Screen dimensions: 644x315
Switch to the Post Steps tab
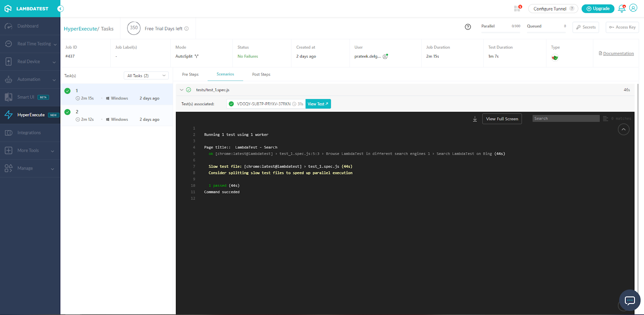tap(261, 75)
